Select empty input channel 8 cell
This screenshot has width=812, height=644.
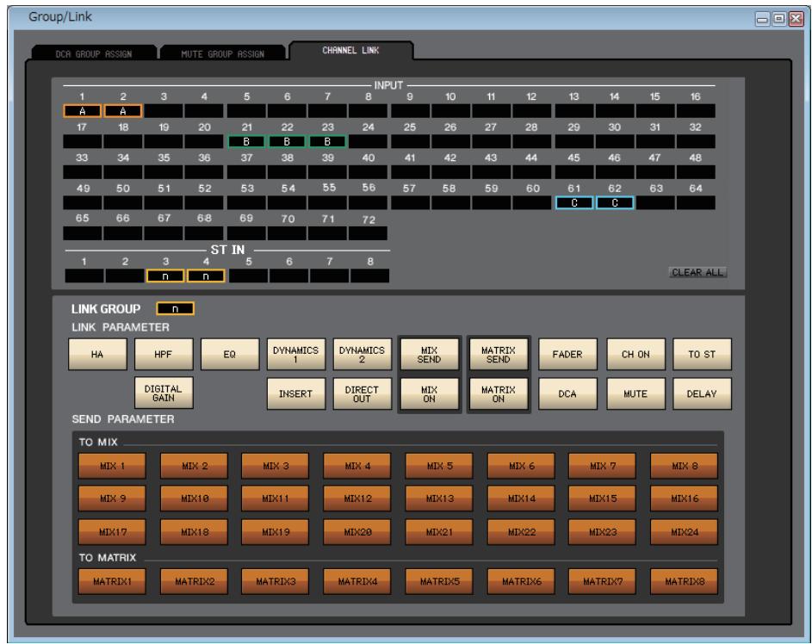click(x=368, y=111)
